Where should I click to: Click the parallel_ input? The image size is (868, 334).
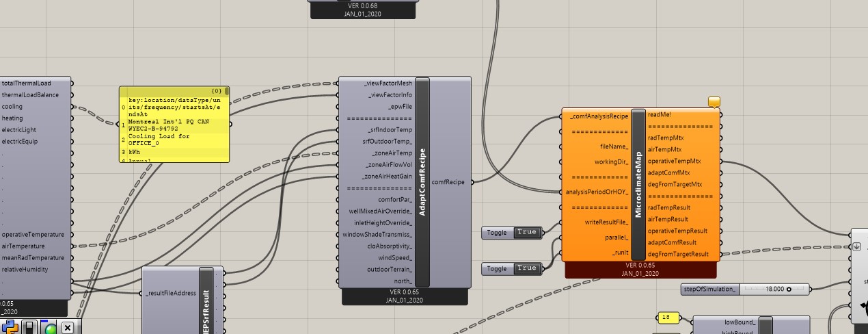pyautogui.click(x=616, y=237)
